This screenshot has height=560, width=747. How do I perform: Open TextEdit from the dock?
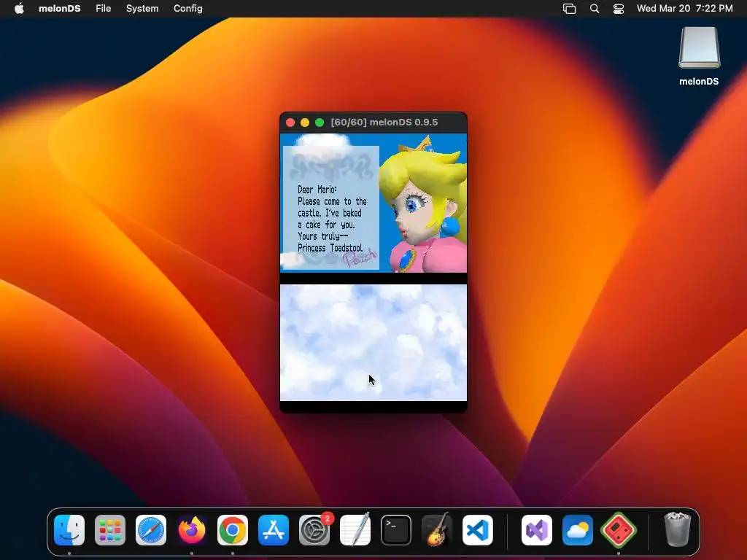(355, 530)
